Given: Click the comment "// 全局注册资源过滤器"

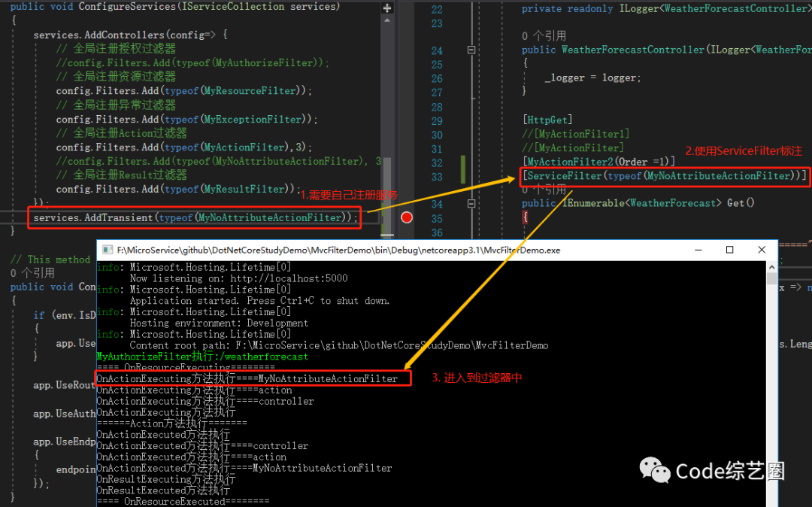Looking at the screenshot, I should [x=116, y=77].
